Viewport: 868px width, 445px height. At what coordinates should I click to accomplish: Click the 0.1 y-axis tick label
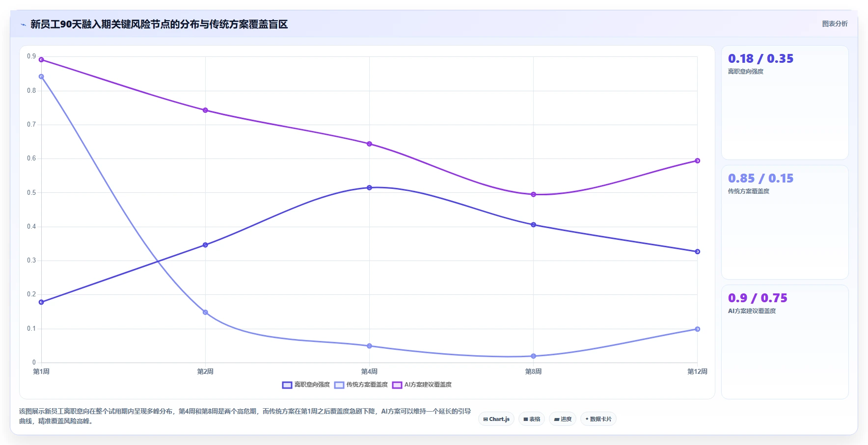point(31,329)
